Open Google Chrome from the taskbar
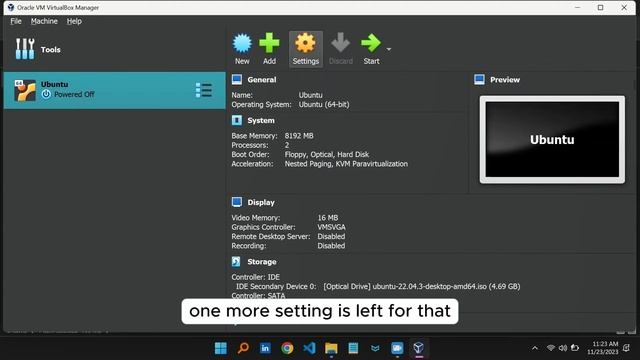Image resolution: width=640 pixels, height=360 pixels. coord(287,348)
